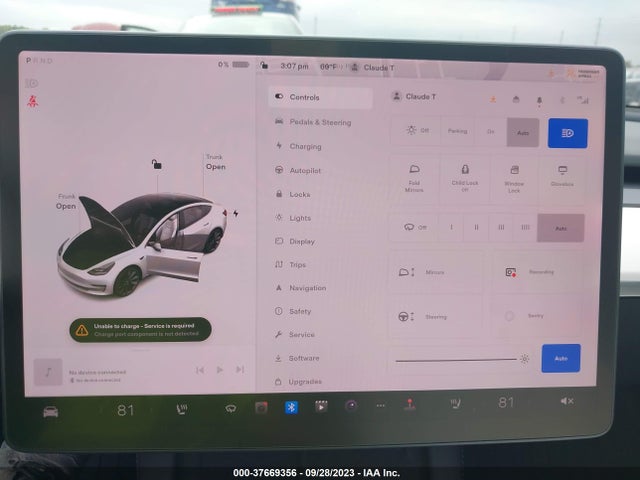This screenshot has height=480, width=640.
Task: Open the Arcade joystick icon
Action: [x=410, y=404]
